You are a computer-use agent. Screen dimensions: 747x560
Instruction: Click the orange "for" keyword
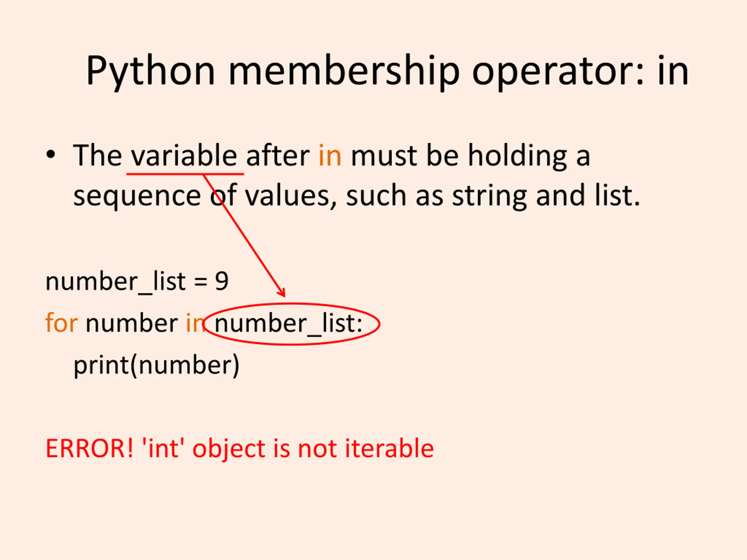[62, 323]
